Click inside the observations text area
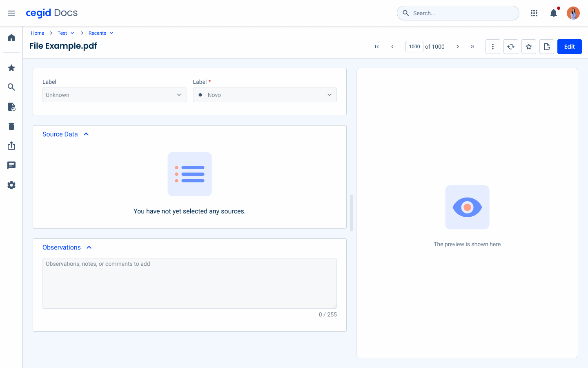This screenshot has height=368, width=588. coord(189,283)
